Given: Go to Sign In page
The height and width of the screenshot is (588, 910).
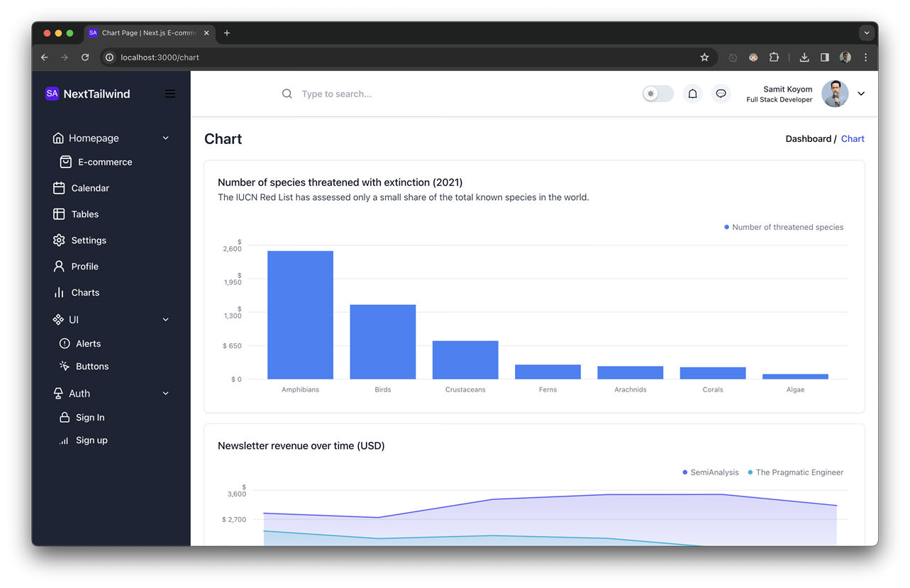Looking at the screenshot, I should pos(90,418).
